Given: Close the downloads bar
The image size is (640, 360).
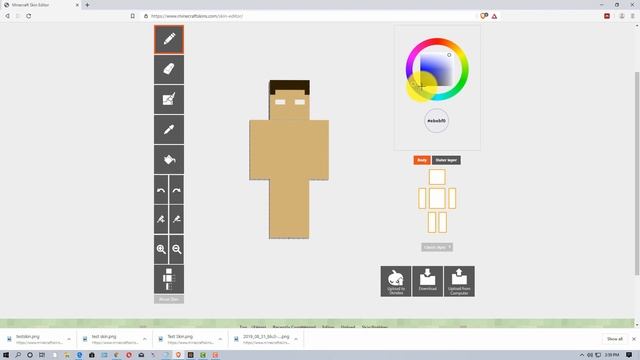Looking at the screenshot, I should click(x=634, y=339).
